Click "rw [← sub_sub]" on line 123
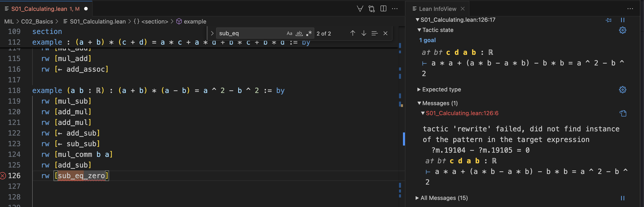The height and width of the screenshot is (207, 644). (70, 144)
